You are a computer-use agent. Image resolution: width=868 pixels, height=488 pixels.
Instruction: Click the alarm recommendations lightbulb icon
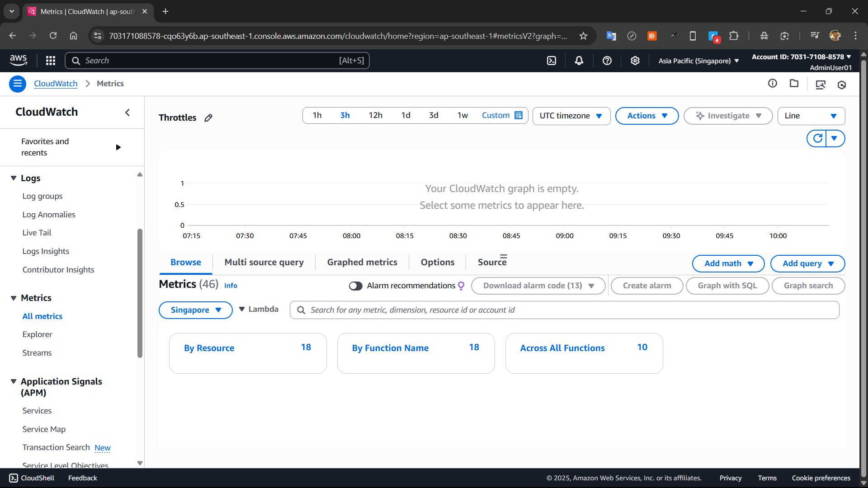[461, 286]
